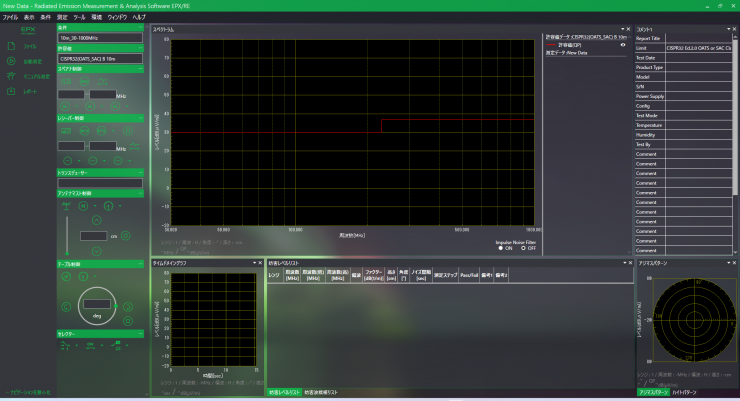This screenshot has height=401, width=740.
Task: Close the アンテナパターン panel
Action: point(733,263)
